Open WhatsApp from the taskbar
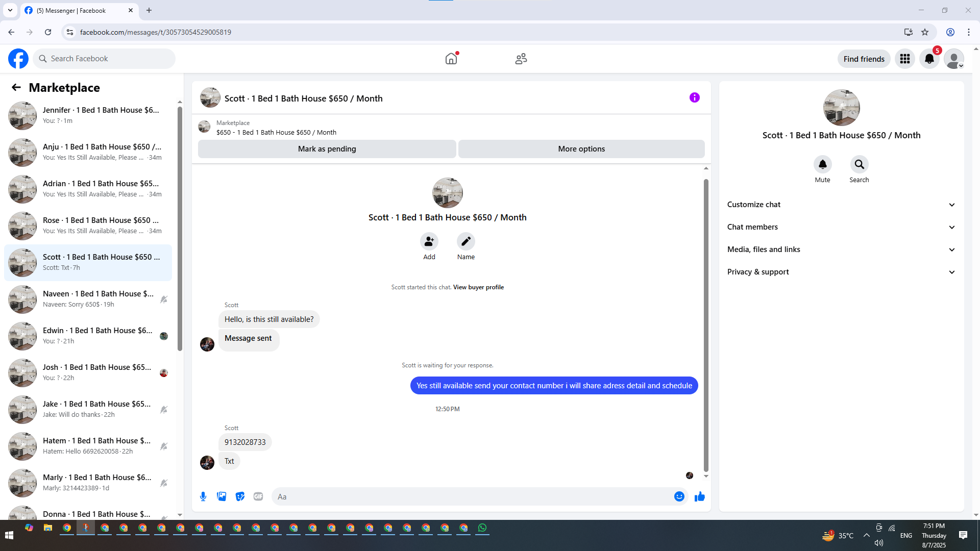The width and height of the screenshot is (980, 551). coord(482,528)
